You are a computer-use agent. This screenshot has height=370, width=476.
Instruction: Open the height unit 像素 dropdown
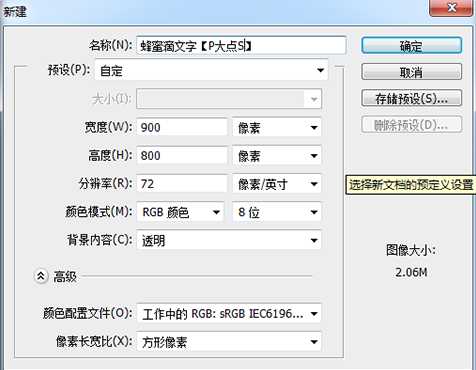(x=277, y=155)
